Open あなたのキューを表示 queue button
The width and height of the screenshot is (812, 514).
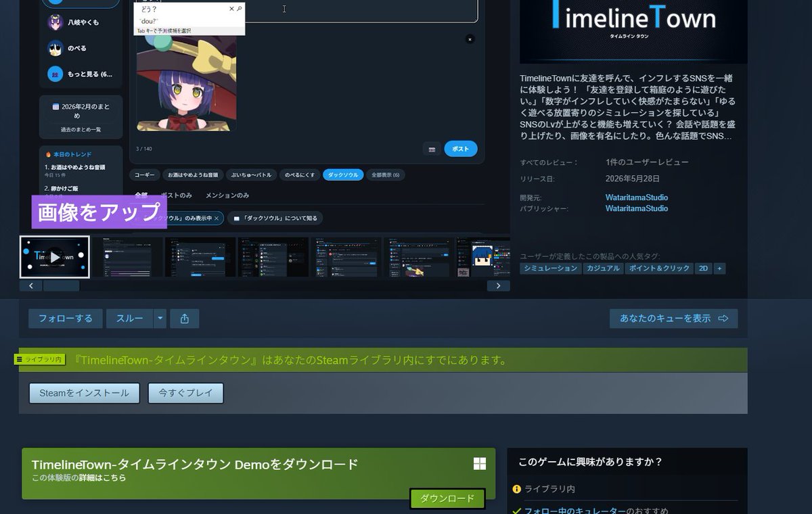(x=673, y=319)
